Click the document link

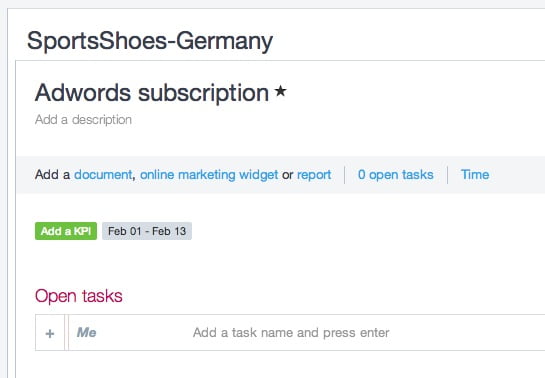click(x=103, y=175)
